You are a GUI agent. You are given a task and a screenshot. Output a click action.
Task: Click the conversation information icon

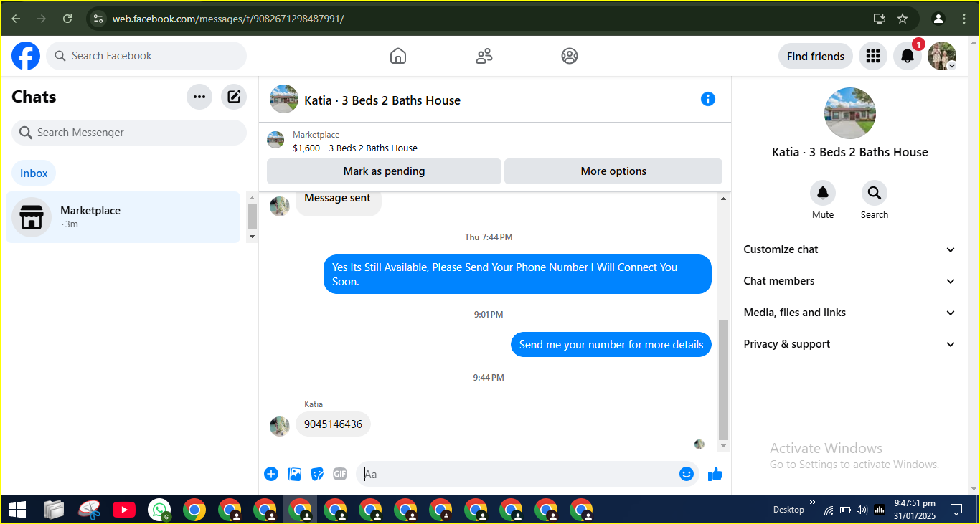point(708,99)
